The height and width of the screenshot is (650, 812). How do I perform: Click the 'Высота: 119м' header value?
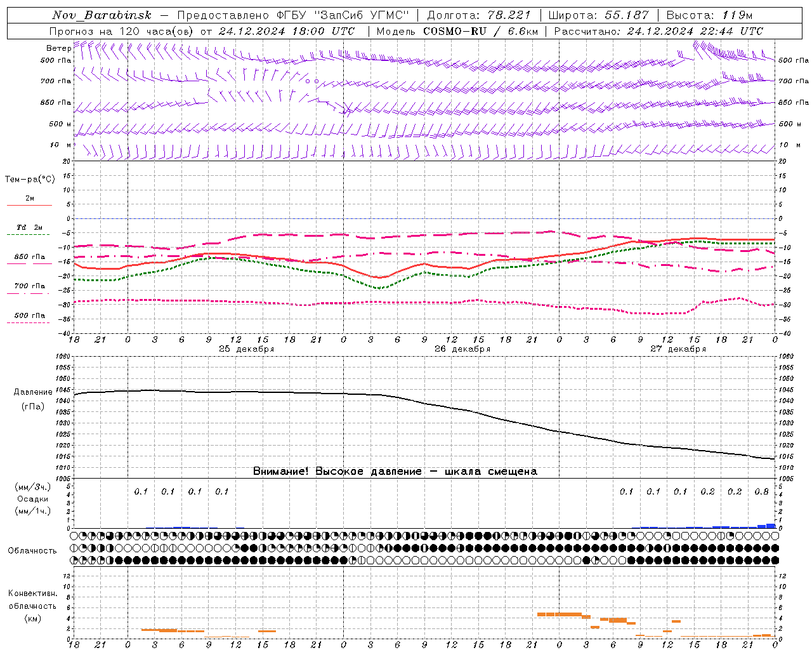click(x=709, y=15)
